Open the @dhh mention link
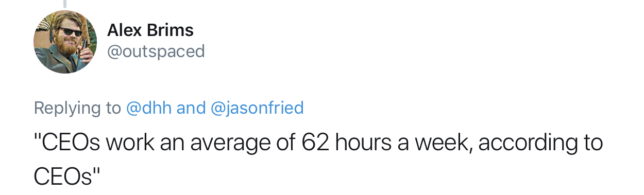This screenshot has height=195, width=644. coord(149,108)
